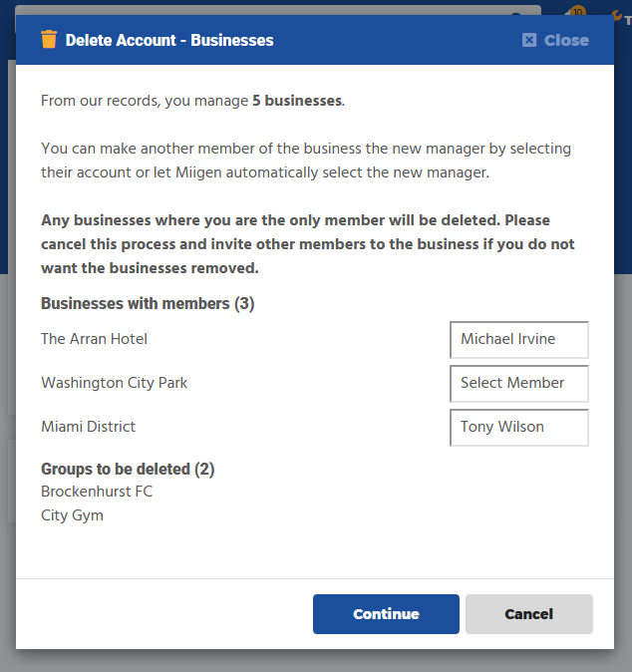Click City Gym in the deletion list
The height and width of the screenshot is (672, 632).
click(72, 515)
